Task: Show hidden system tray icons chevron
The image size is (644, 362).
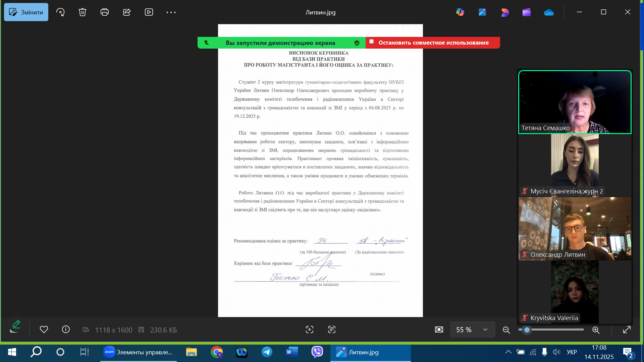Action: point(508,352)
